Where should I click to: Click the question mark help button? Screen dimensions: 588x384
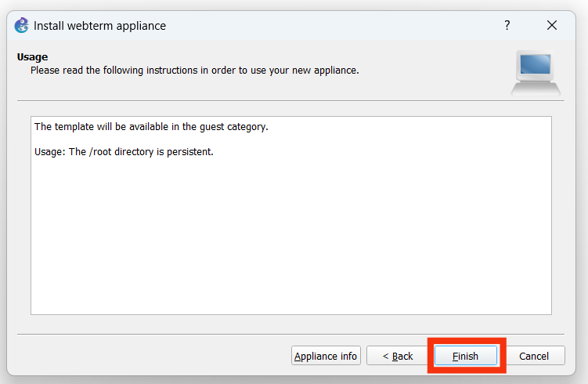(x=507, y=25)
